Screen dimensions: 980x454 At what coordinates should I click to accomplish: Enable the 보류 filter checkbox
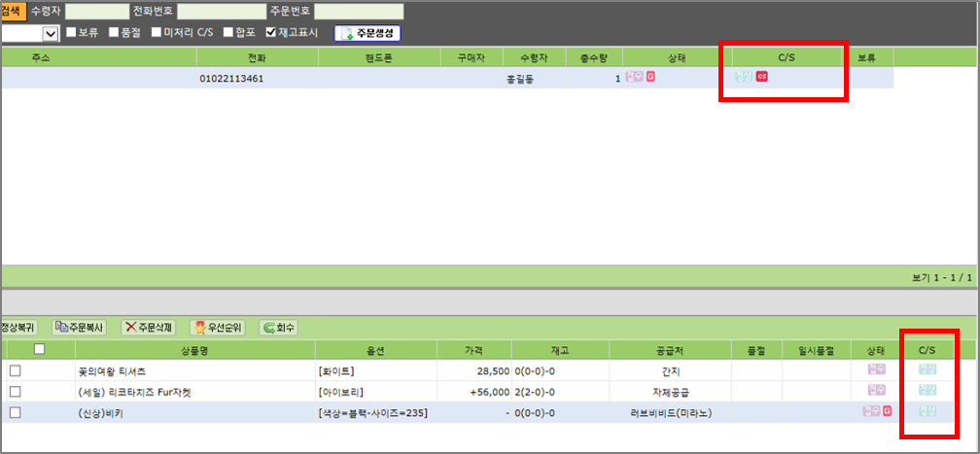(x=72, y=33)
